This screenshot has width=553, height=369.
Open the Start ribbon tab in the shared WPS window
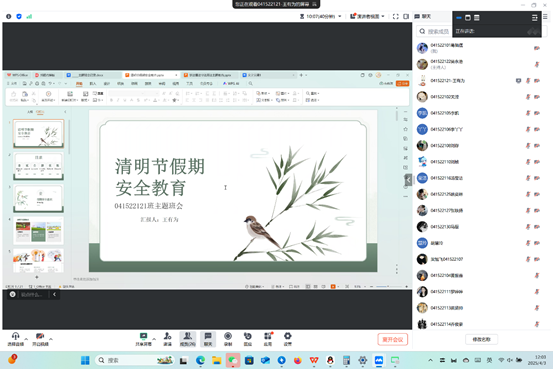point(79,84)
